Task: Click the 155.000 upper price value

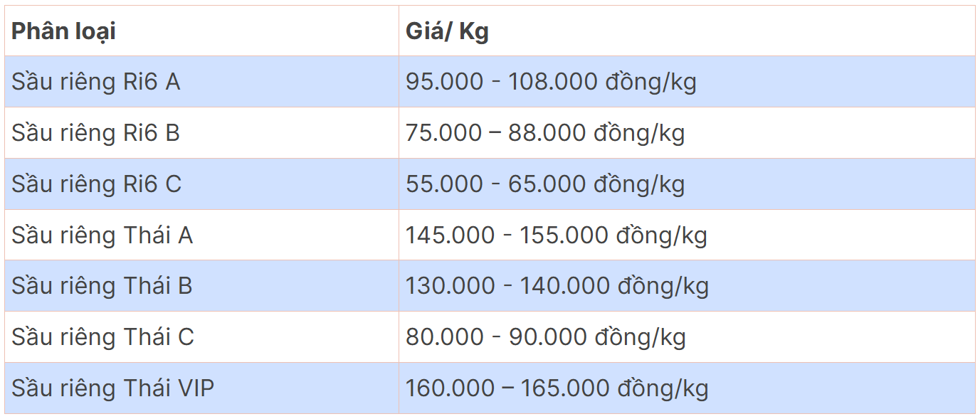Action: point(564,235)
